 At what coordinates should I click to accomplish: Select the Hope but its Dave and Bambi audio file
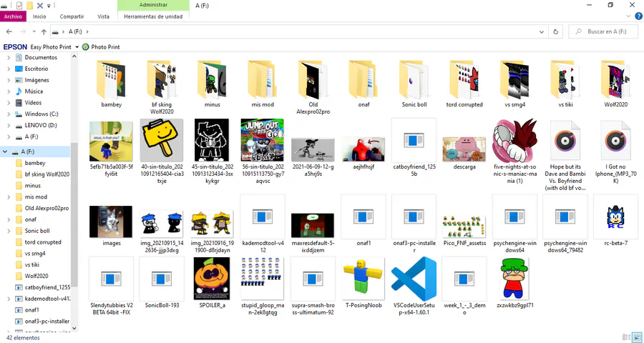point(565,140)
